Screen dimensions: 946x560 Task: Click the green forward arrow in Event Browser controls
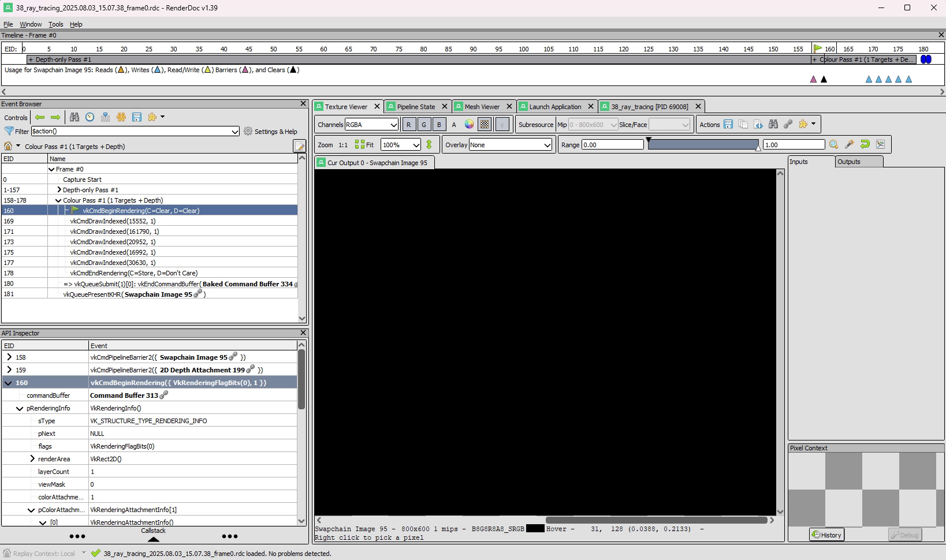(x=55, y=117)
